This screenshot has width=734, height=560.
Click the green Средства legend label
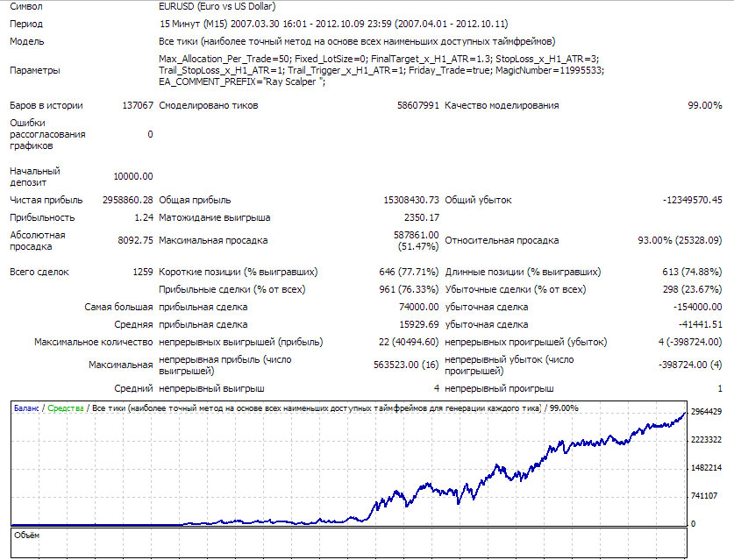(x=66, y=408)
